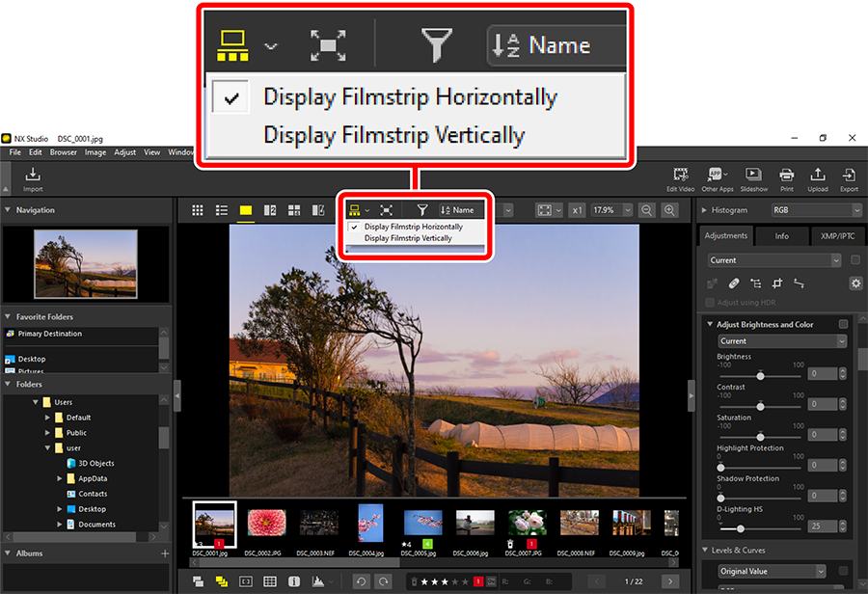This screenshot has height=594, width=868.
Task: Rotate image clockwise
Action: coord(383,581)
